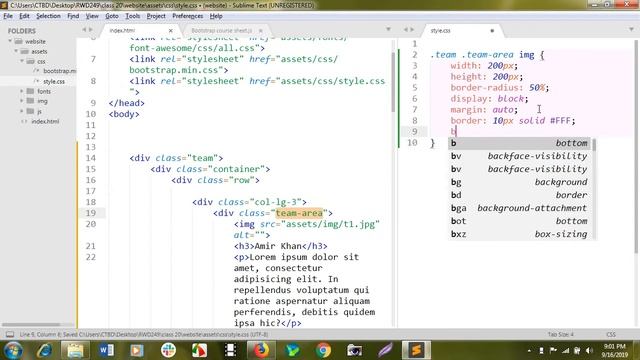Open the Goto menu
This screenshot has width=640, height=360.
tap(112, 16)
